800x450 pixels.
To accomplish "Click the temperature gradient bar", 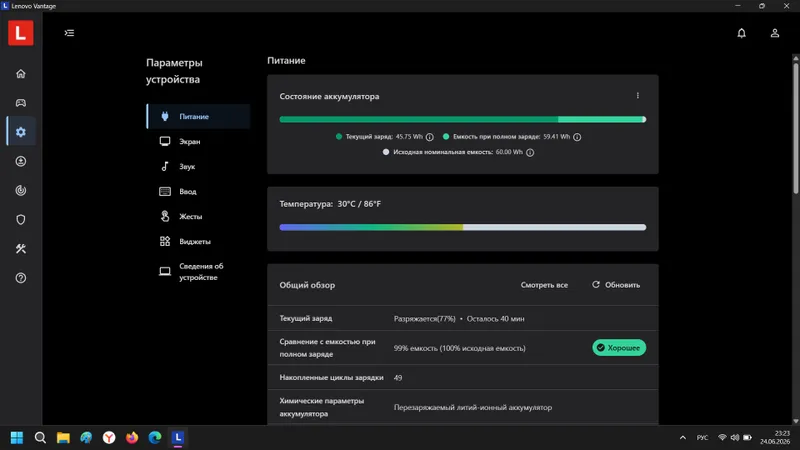I will (x=463, y=228).
